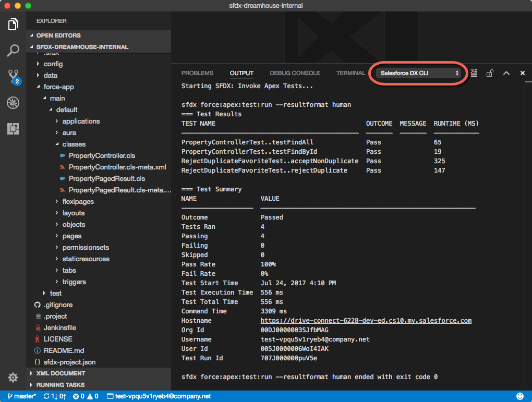Expand the XML Document section
The width and height of the screenshot is (532, 402).
[61, 373]
